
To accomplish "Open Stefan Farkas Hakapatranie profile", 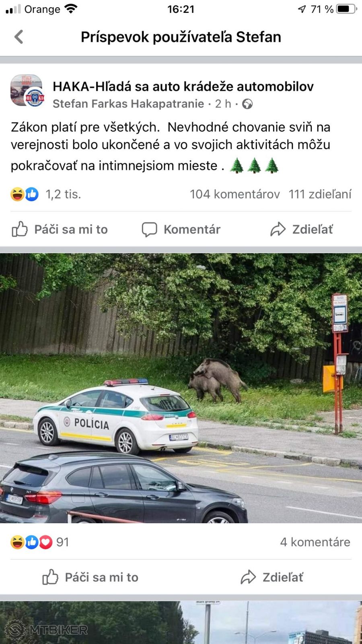I will 128,104.
